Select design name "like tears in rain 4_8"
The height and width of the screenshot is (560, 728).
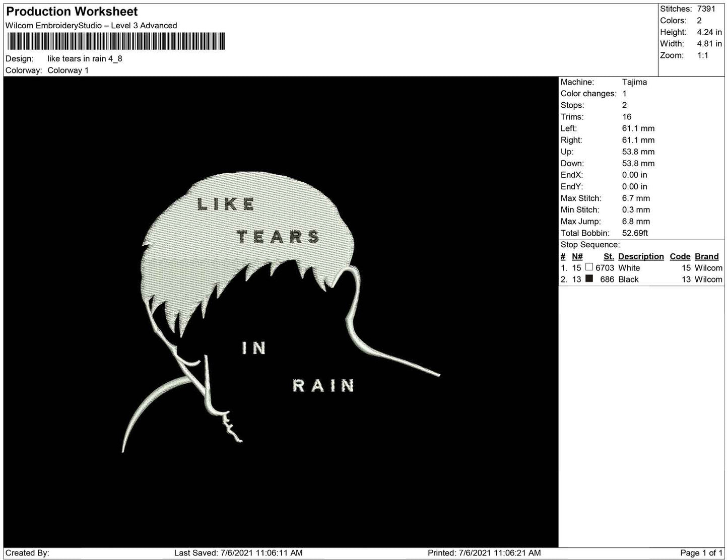(x=85, y=58)
